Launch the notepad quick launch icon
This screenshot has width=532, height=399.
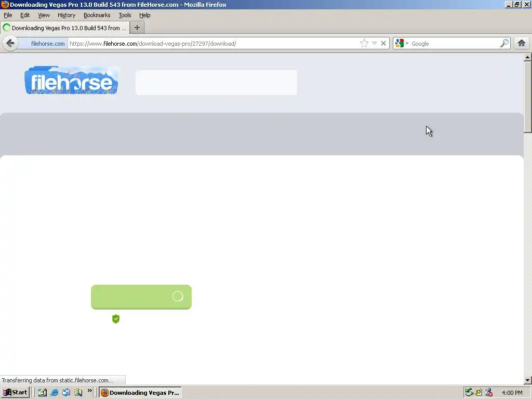[43, 393]
